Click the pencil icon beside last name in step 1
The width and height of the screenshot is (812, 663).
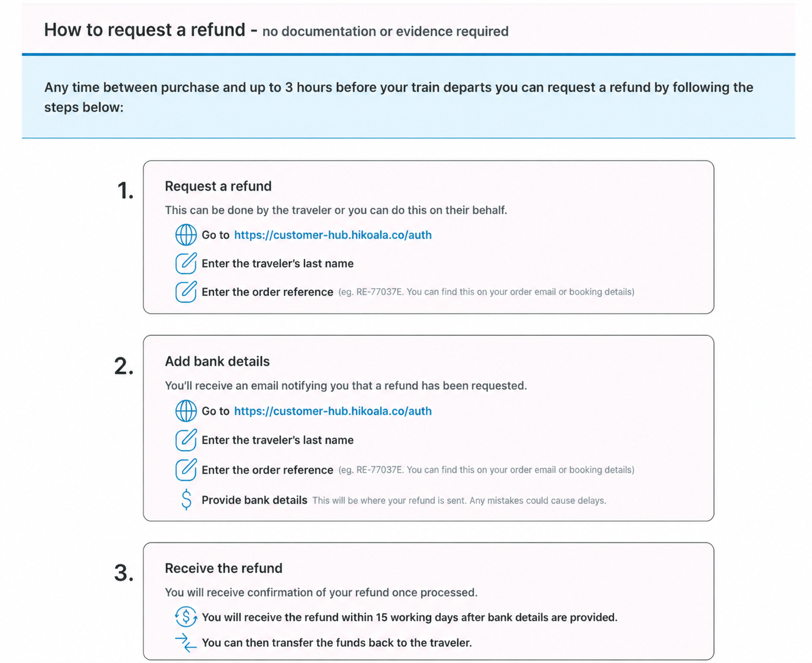[186, 263]
